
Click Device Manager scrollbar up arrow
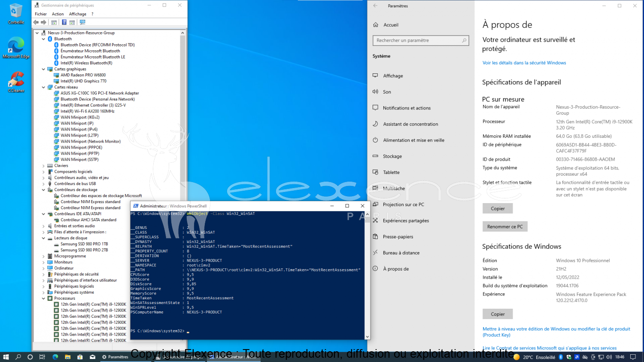[182, 33]
